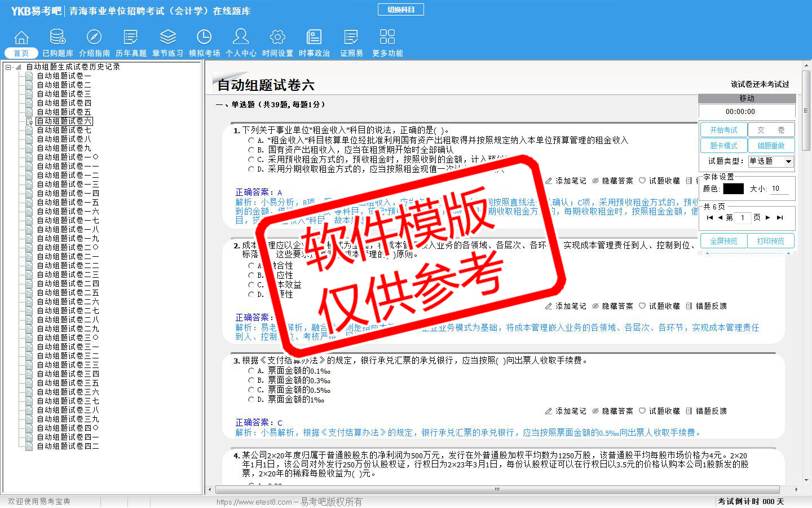The height and width of the screenshot is (508, 812).
Task: Open the black font color swatch
Action: [x=733, y=189]
